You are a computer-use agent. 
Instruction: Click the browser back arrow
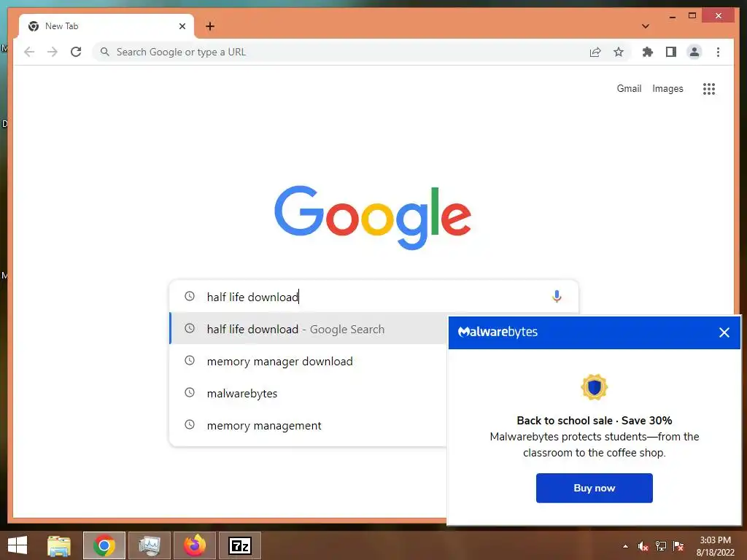(29, 52)
